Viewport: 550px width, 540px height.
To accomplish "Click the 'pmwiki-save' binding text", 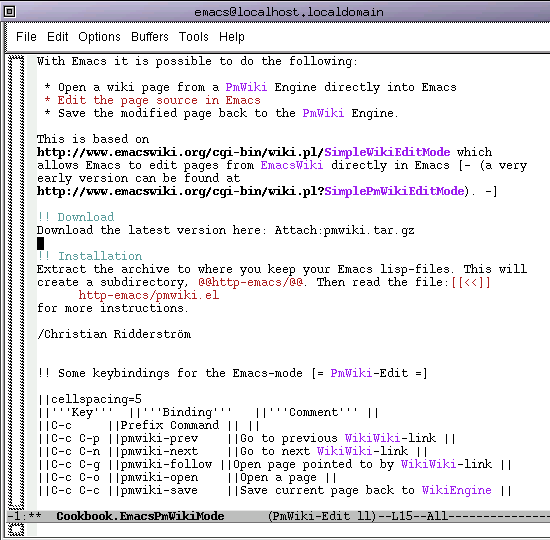I will (159, 490).
